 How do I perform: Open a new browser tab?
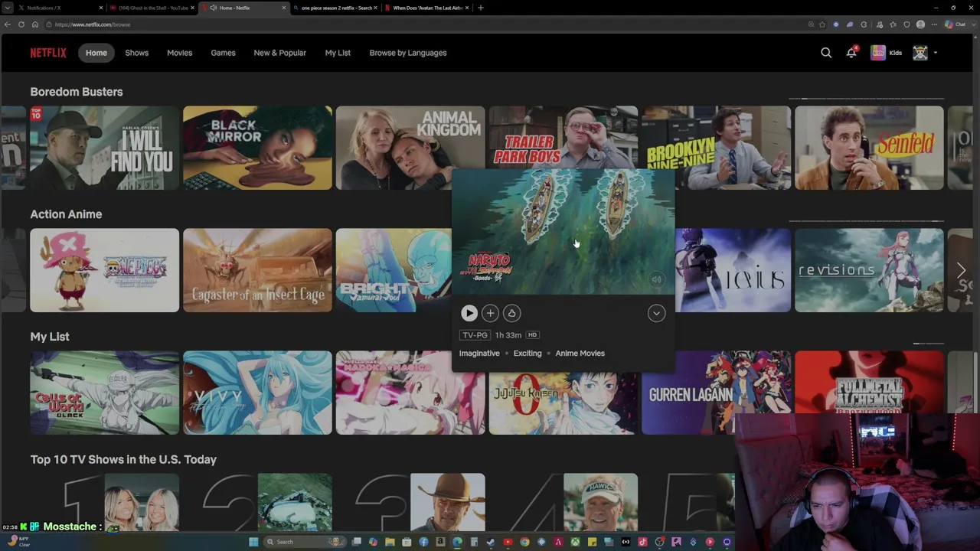(x=481, y=8)
